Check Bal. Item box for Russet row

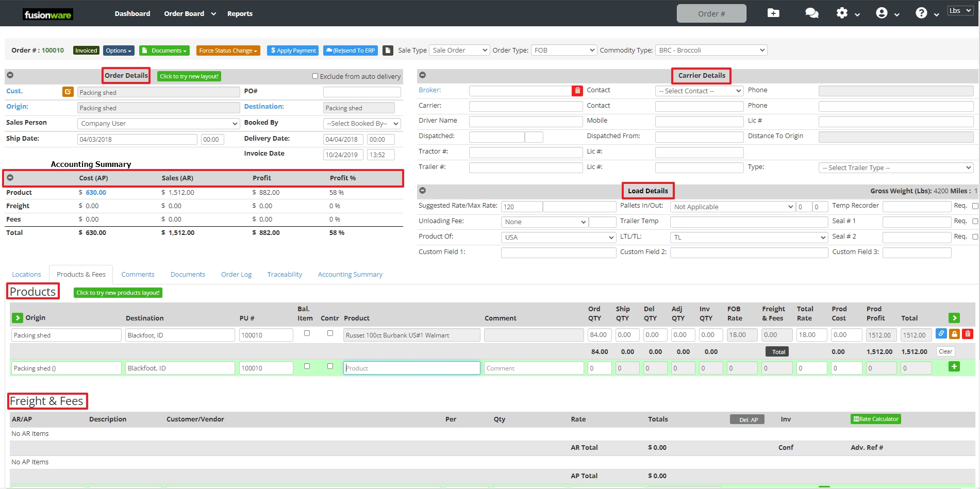[307, 333]
